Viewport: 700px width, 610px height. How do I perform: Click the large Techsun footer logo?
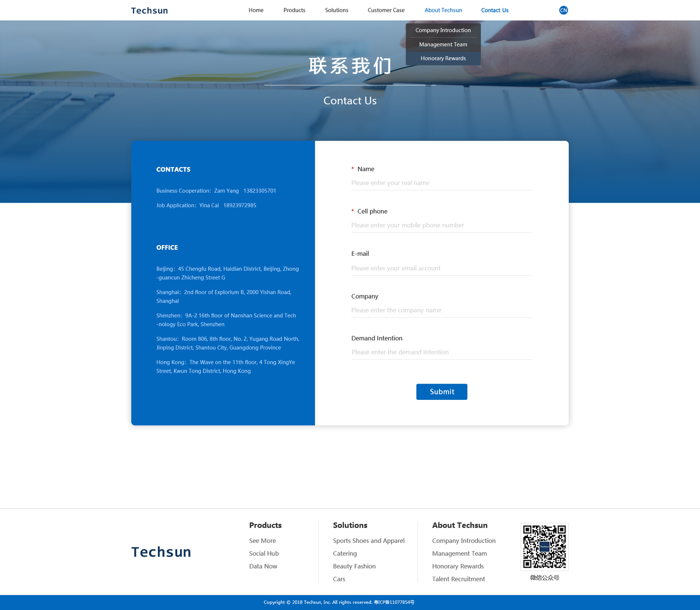point(161,552)
